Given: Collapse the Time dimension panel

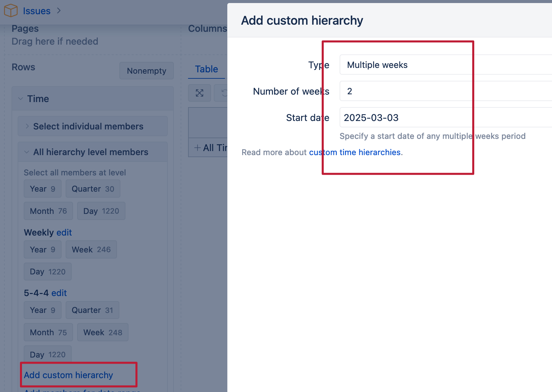Looking at the screenshot, I should tap(21, 99).
